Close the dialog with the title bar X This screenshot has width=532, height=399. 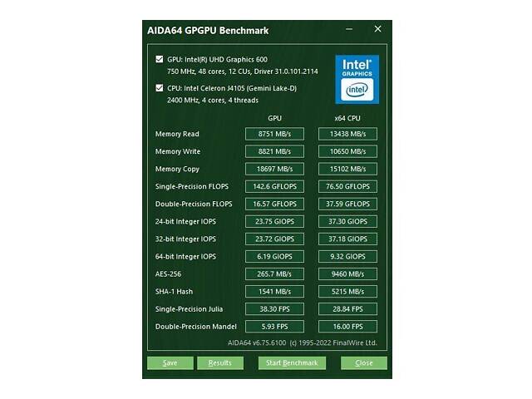tap(377, 30)
